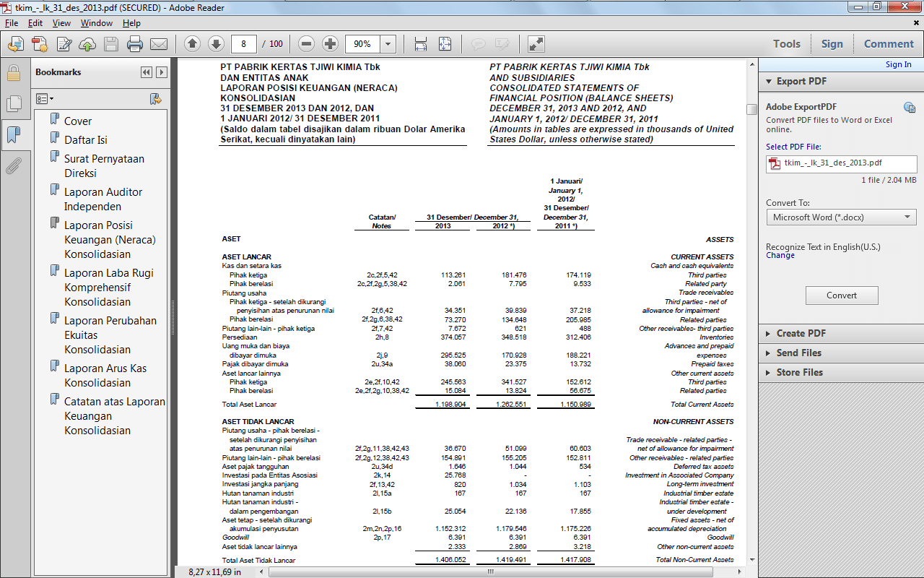Open the Convert To Microsoft Word dropdown
Image resolution: width=924 pixels, height=578 pixels.
[x=842, y=217]
